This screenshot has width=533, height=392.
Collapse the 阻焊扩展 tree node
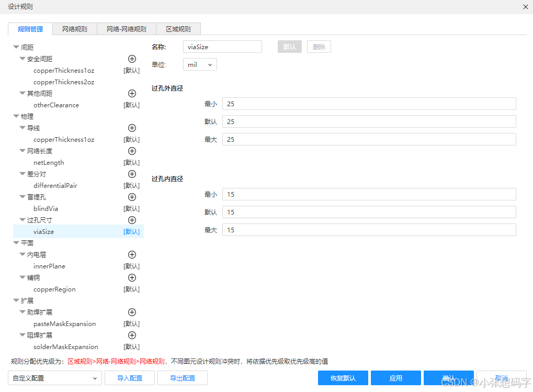click(22, 335)
